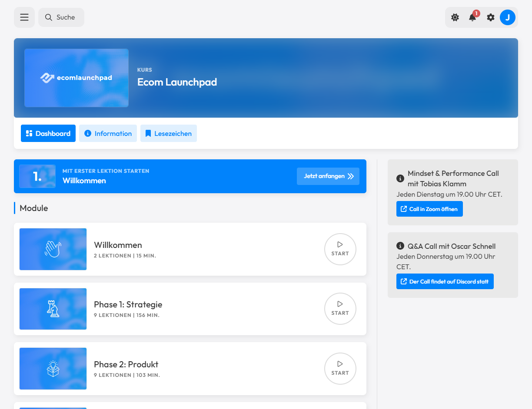Start Phase 1: Strategie module
532x409 pixels.
(340, 309)
